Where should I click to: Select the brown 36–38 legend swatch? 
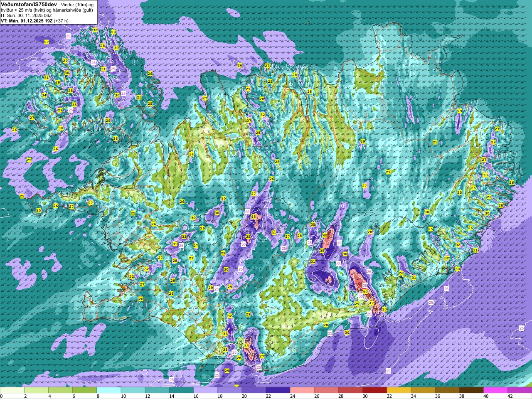click(x=447, y=390)
